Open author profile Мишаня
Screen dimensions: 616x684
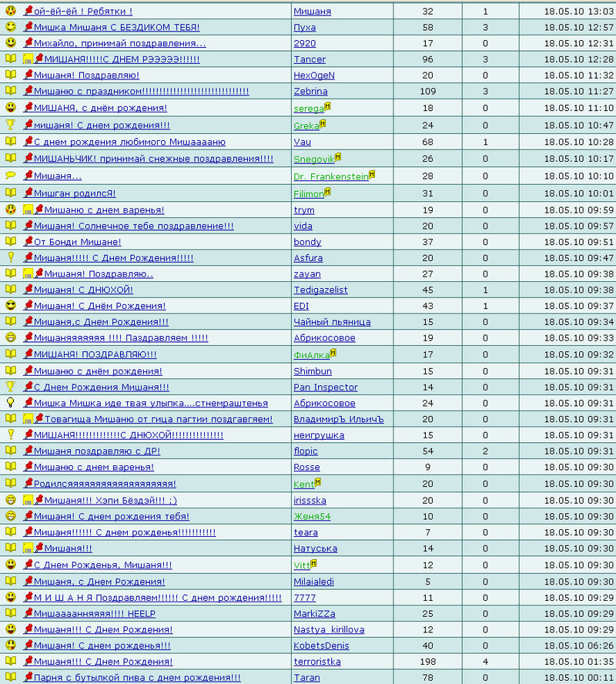[x=312, y=12]
